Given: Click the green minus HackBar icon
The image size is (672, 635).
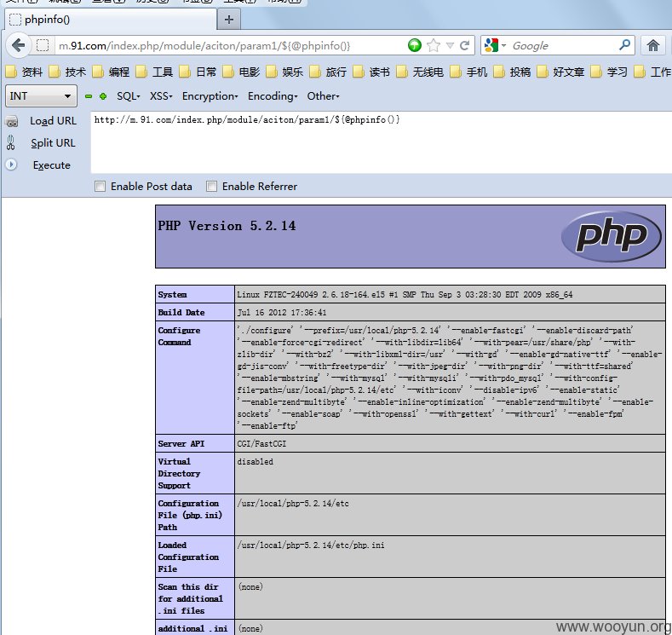Looking at the screenshot, I should [x=89, y=96].
